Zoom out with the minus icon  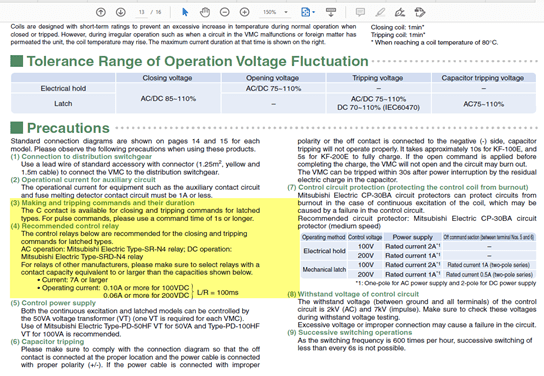point(224,12)
